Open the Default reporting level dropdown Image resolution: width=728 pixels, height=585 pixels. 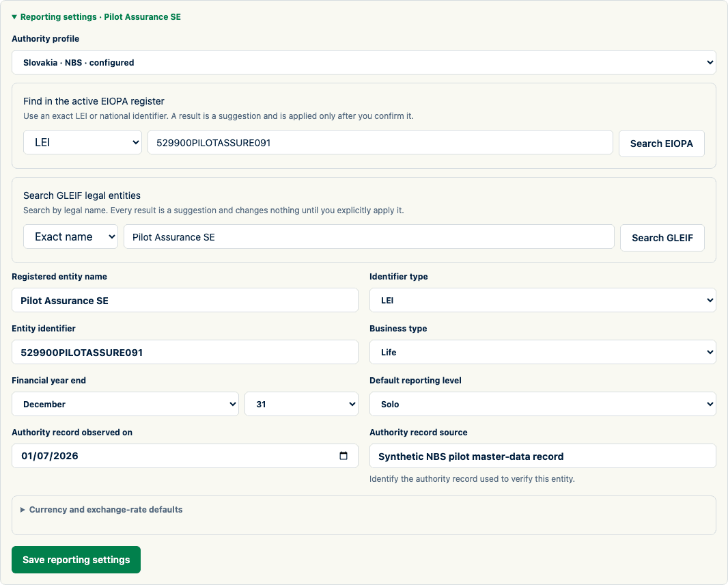click(543, 404)
